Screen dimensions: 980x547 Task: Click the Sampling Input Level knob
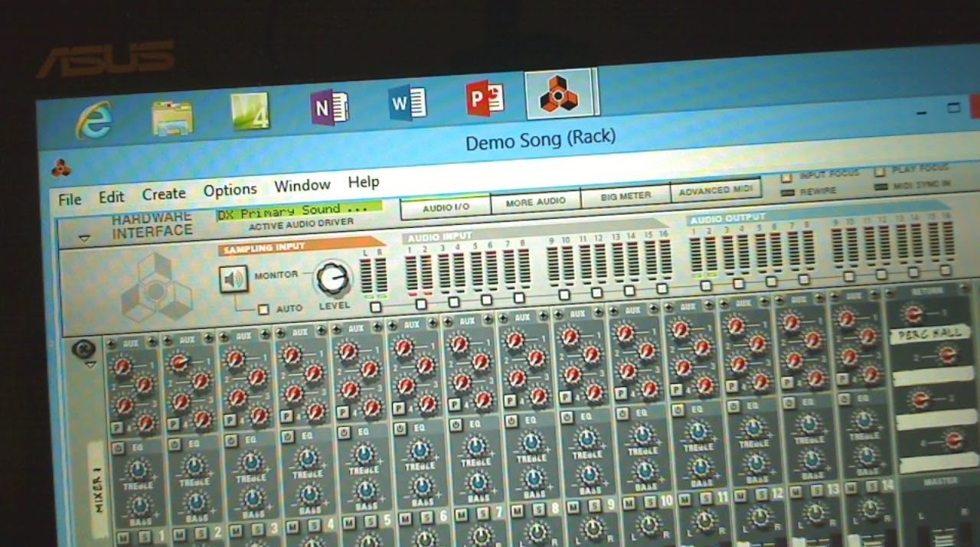click(x=333, y=278)
